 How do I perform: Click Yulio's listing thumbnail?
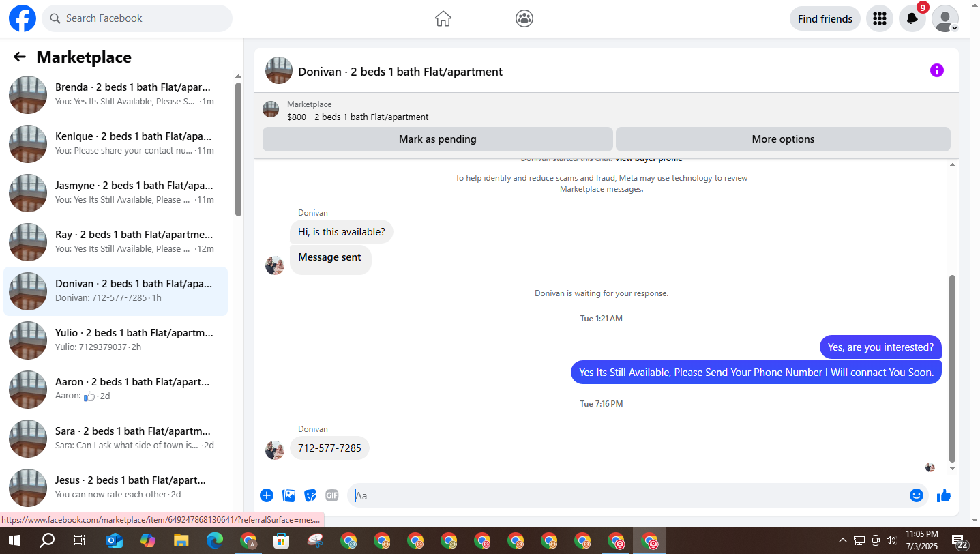[28, 340]
